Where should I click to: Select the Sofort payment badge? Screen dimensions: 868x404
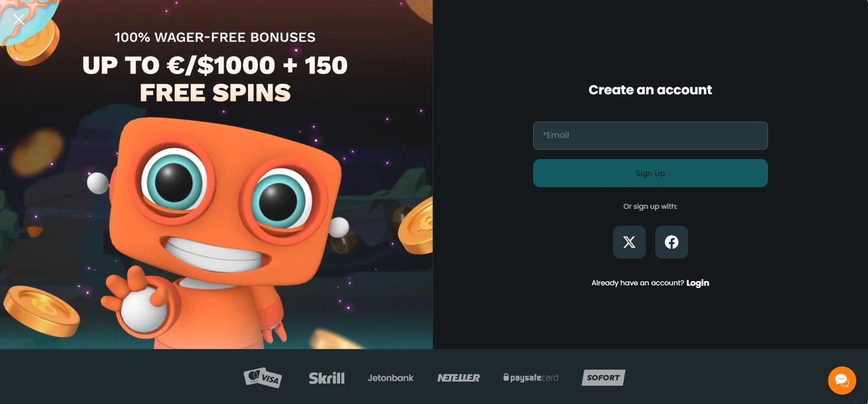click(604, 378)
